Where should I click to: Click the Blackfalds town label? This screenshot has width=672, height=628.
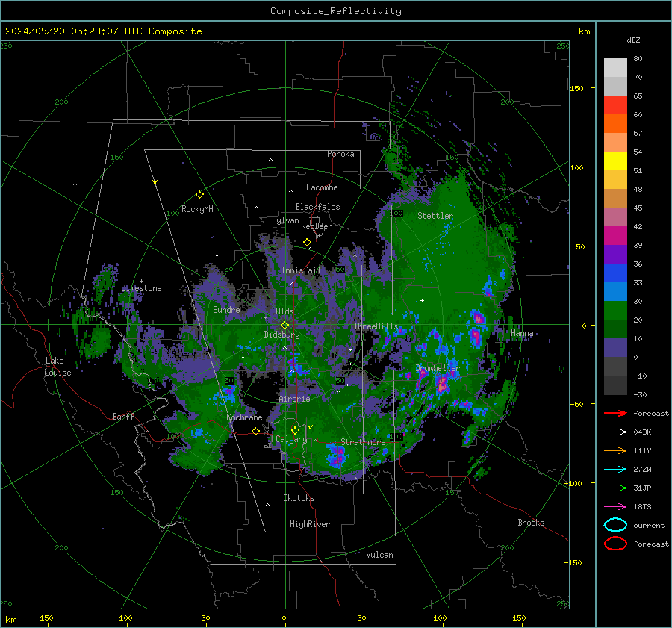point(317,207)
